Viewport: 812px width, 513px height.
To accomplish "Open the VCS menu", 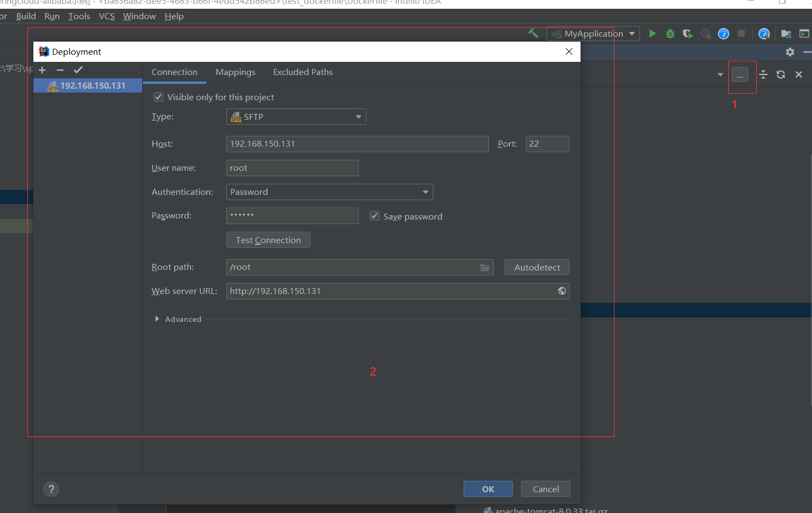I will click(107, 16).
